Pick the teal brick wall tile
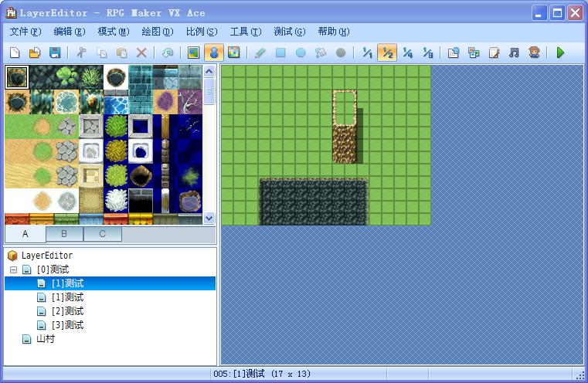The width and height of the screenshot is (588, 383). click(141, 90)
